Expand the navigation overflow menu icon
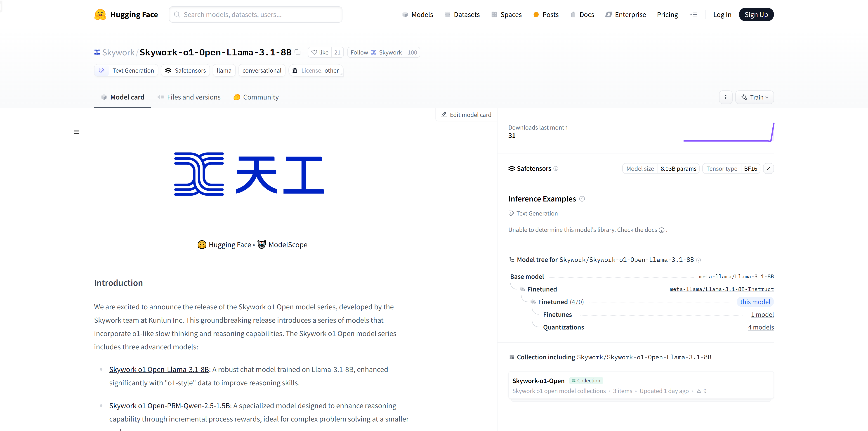868x431 pixels. [693, 14]
